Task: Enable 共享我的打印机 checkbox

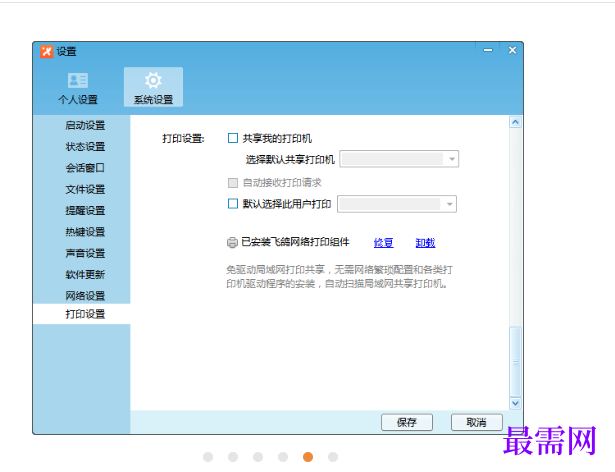Action: pos(233,138)
